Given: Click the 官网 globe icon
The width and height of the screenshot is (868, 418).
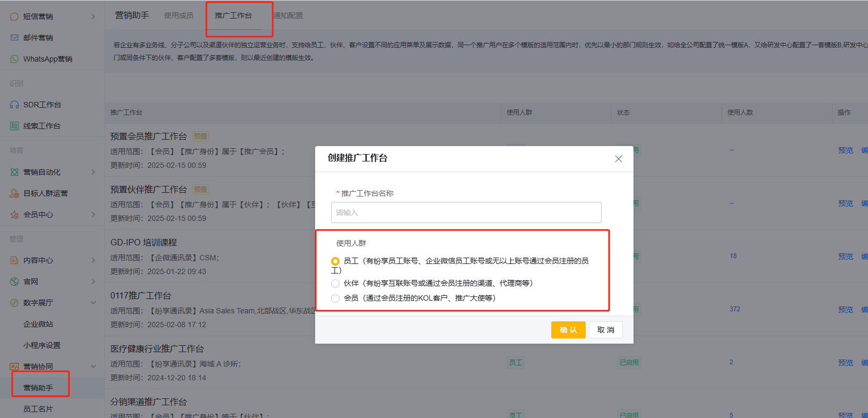Looking at the screenshot, I should [14, 281].
